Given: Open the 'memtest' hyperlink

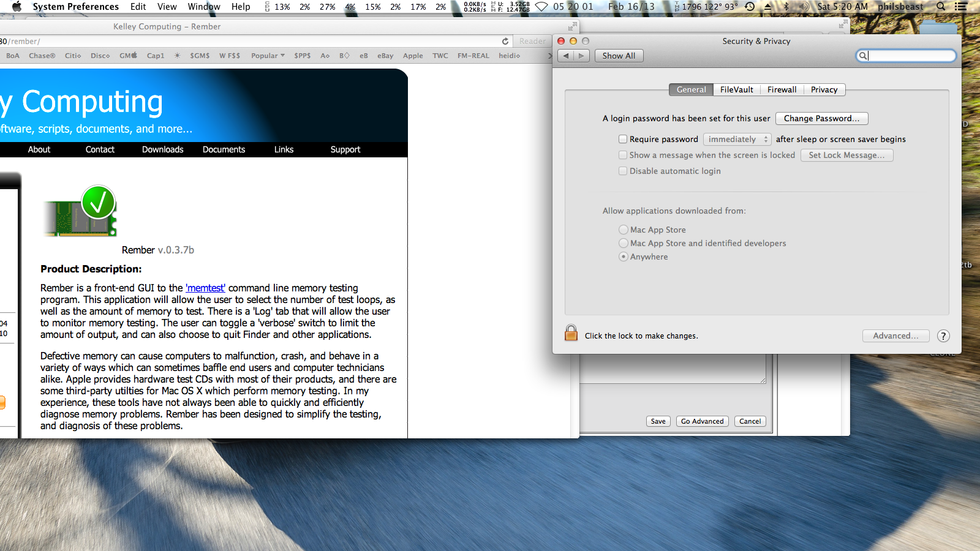Looking at the screenshot, I should [206, 288].
